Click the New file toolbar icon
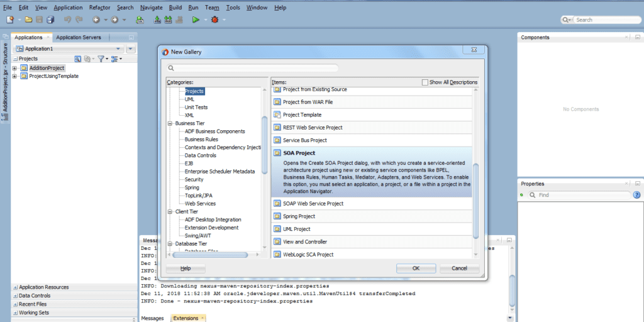 click(x=10, y=19)
